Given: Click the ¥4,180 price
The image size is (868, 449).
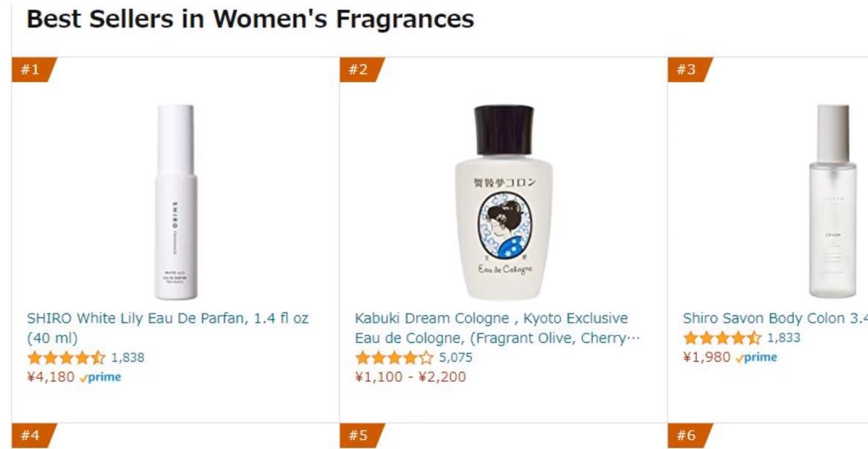Looking at the screenshot, I should pos(51,377).
